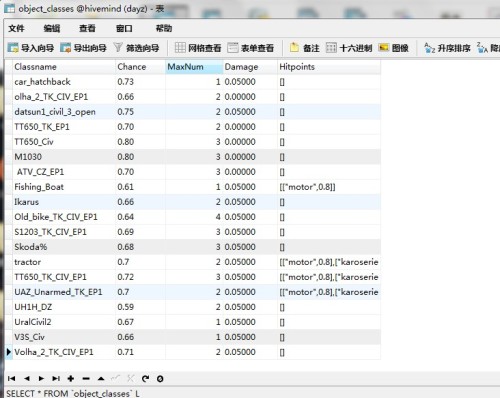Select the UralCivil2 cell
The width and height of the screenshot is (500, 398).
[x=64, y=322]
